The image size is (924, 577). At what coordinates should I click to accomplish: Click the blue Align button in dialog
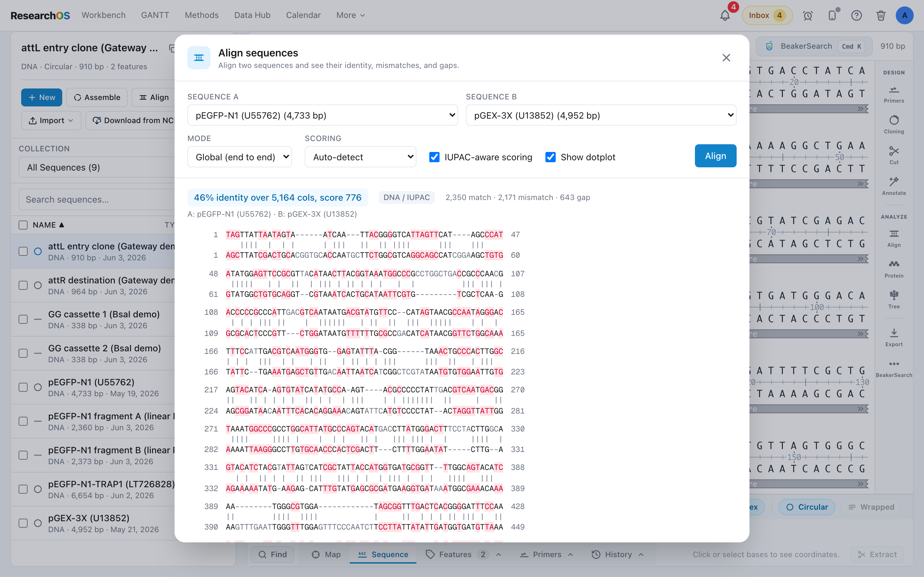point(715,156)
